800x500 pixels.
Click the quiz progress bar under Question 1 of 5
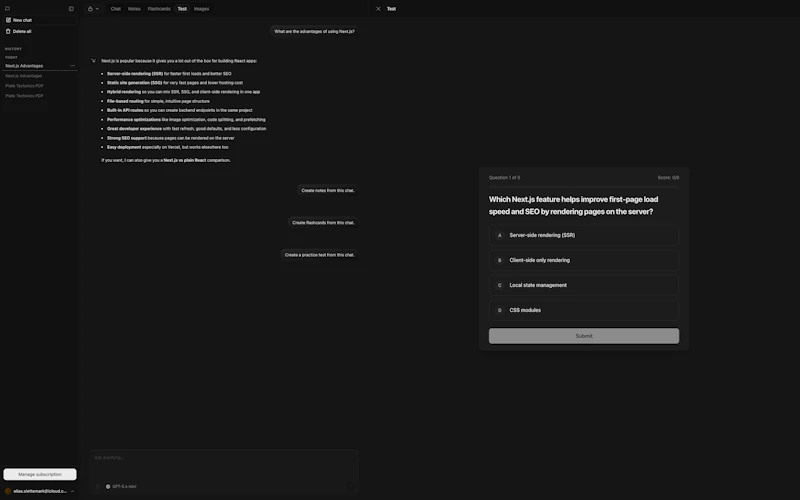coord(584,187)
